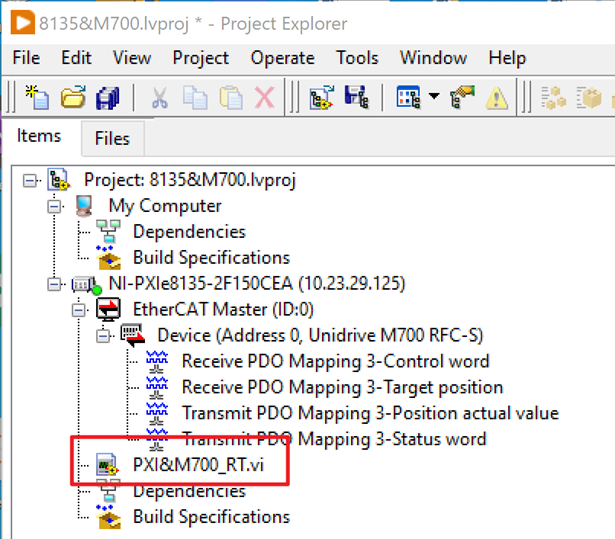Select NI-PXIe8135-2F150CEA target
Image resolution: width=615 pixels, height=539 pixels.
coord(257,284)
